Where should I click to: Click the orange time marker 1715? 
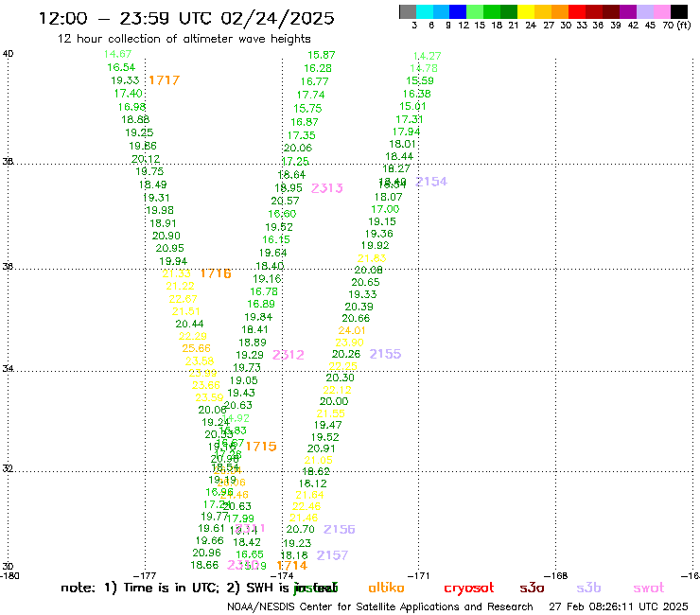coord(261,447)
